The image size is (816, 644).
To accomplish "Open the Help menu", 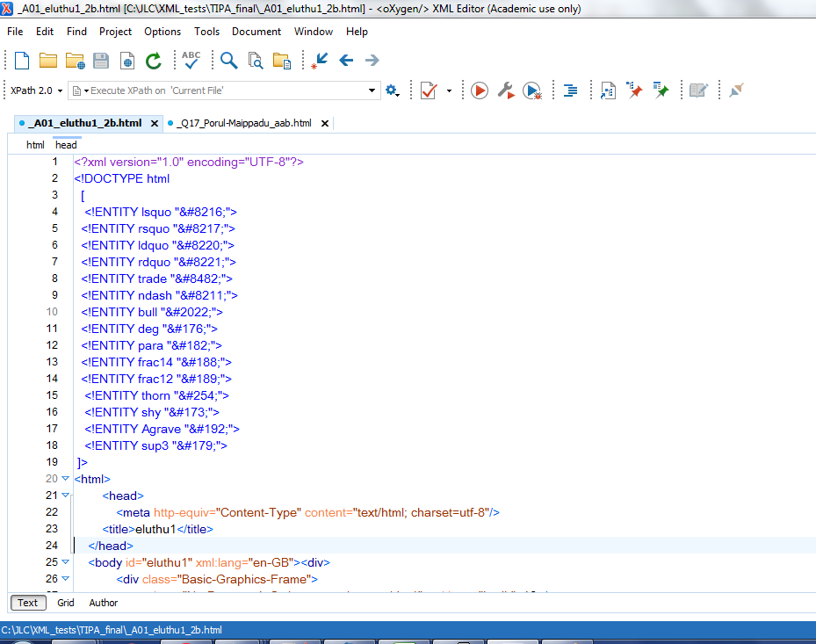I will click(357, 32).
